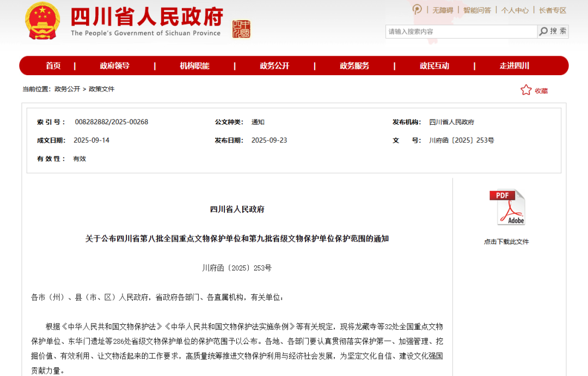The height and width of the screenshot is (376, 588).
Task: Click the magnifier search icon
Action: point(543,32)
